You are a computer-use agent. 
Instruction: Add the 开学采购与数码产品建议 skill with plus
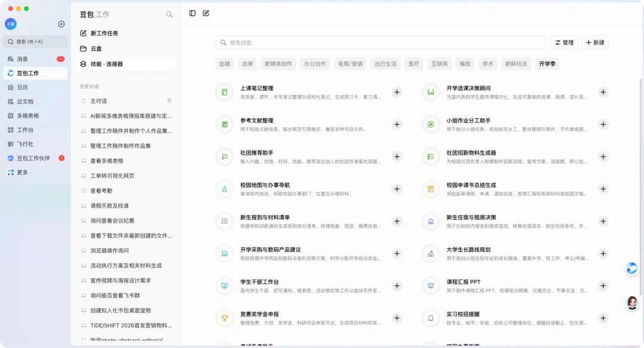tap(397, 254)
